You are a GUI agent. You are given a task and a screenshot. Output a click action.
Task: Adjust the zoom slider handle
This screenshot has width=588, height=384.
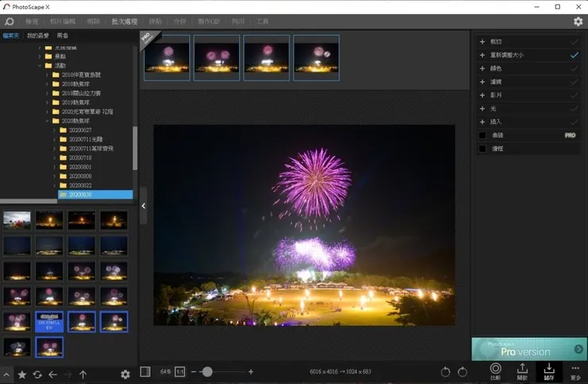pyautogui.click(x=207, y=371)
